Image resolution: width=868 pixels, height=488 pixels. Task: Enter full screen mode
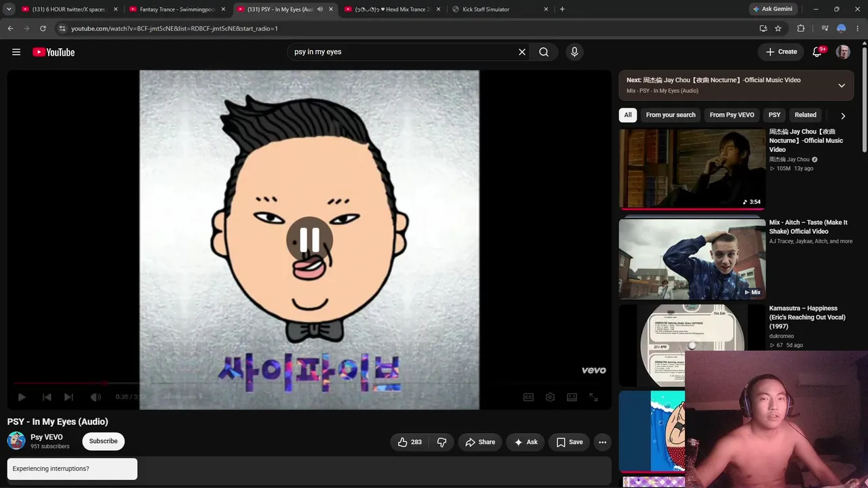593,397
